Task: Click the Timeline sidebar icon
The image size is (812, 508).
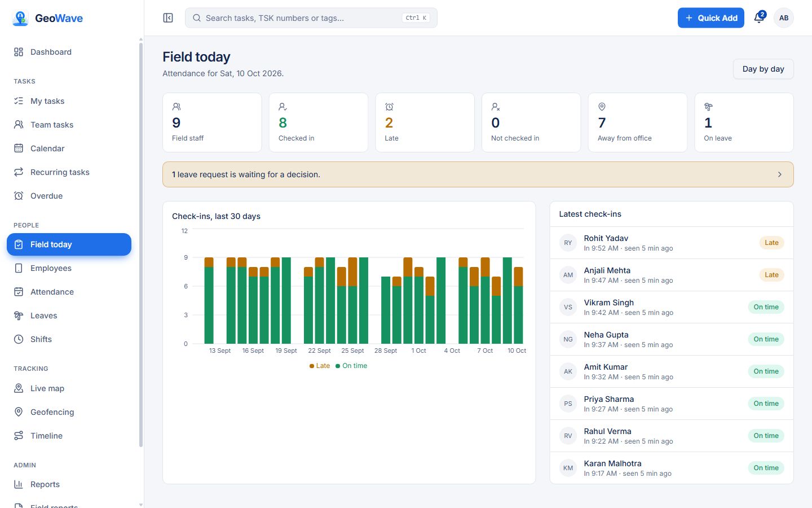Action: pos(19,436)
